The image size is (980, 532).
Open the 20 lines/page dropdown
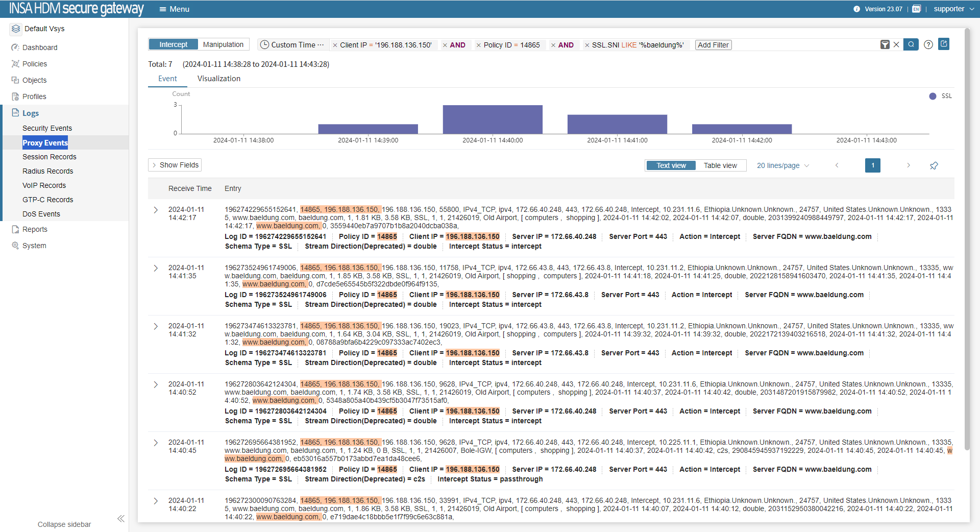[x=782, y=165]
